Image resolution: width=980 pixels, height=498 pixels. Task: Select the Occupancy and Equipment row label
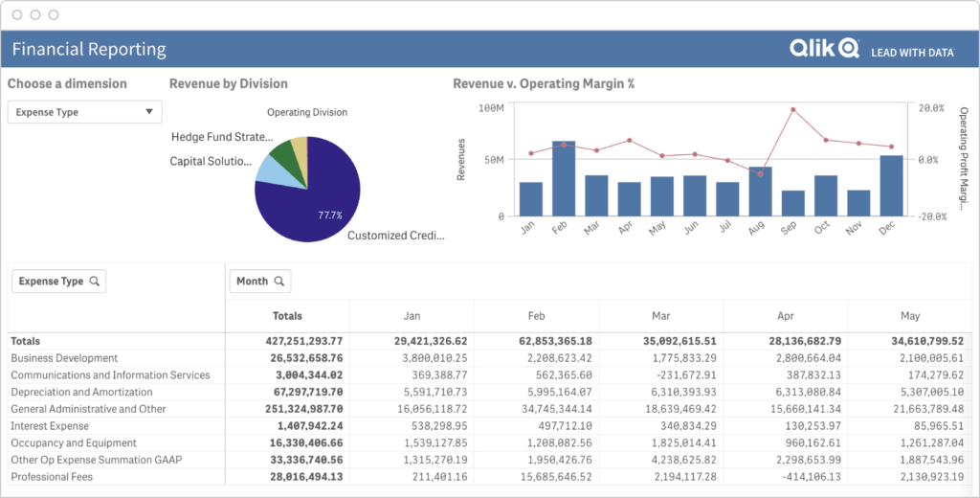74,443
